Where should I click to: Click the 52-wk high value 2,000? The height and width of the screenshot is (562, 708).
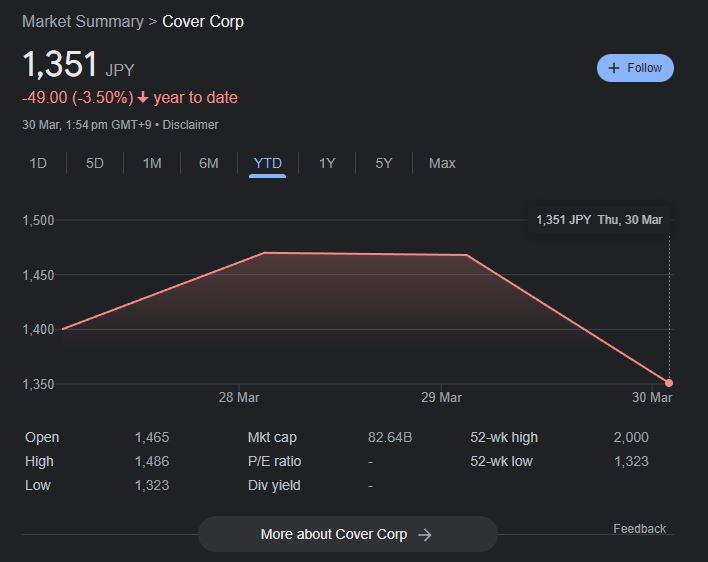[x=631, y=437]
